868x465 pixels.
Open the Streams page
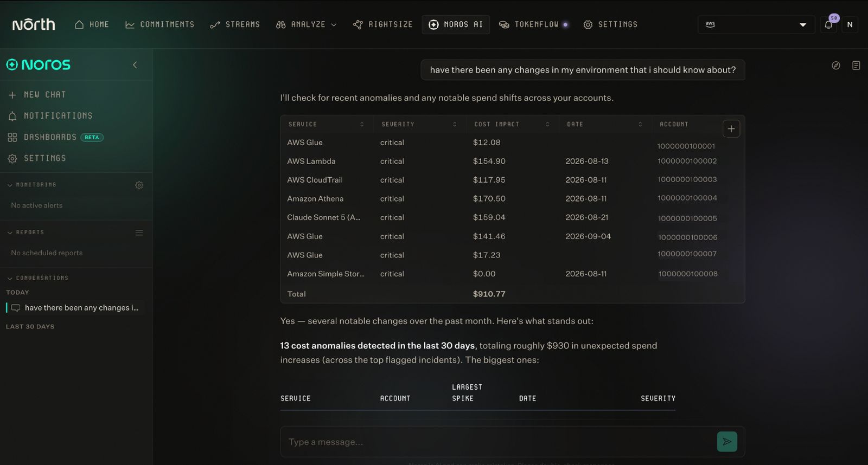click(235, 24)
